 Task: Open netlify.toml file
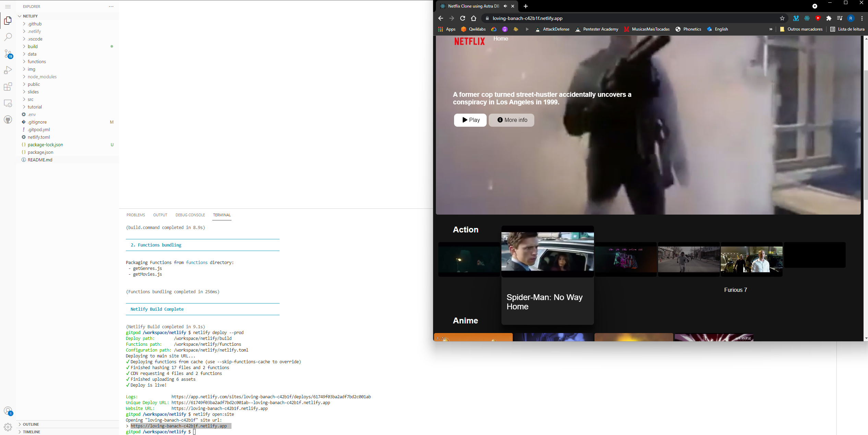pyautogui.click(x=39, y=137)
